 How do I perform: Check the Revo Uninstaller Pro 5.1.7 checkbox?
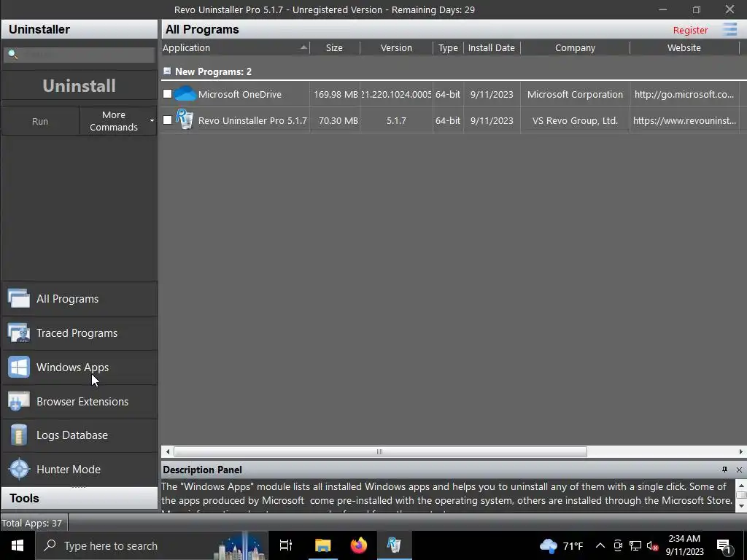[x=167, y=120]
